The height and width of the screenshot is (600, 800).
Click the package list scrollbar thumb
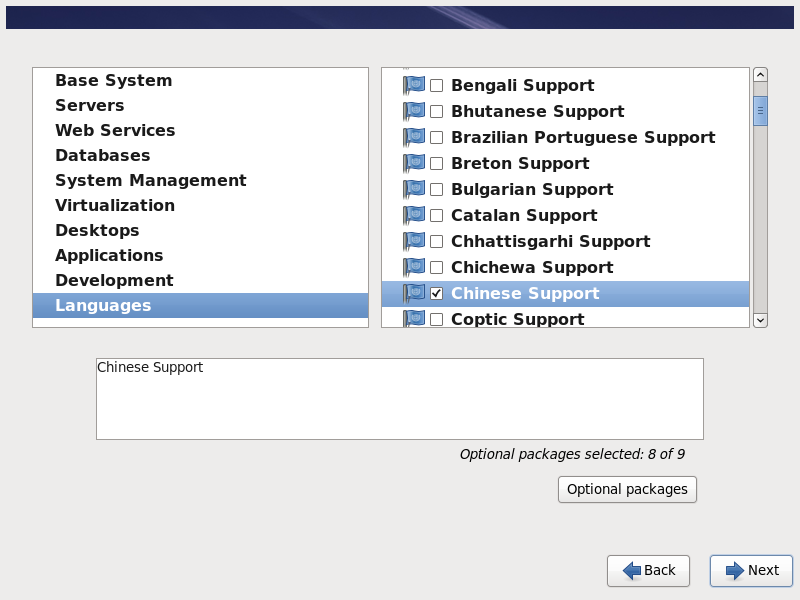[x=760, y=110]
